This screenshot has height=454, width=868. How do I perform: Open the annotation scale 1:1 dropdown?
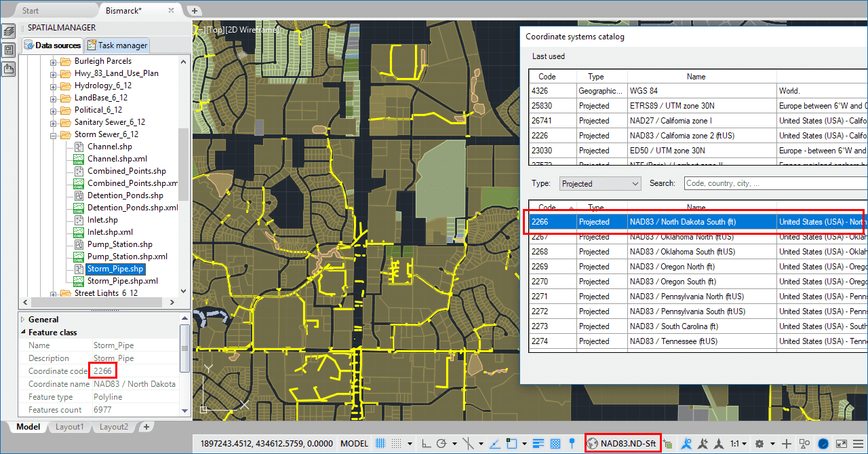(738, 444)
